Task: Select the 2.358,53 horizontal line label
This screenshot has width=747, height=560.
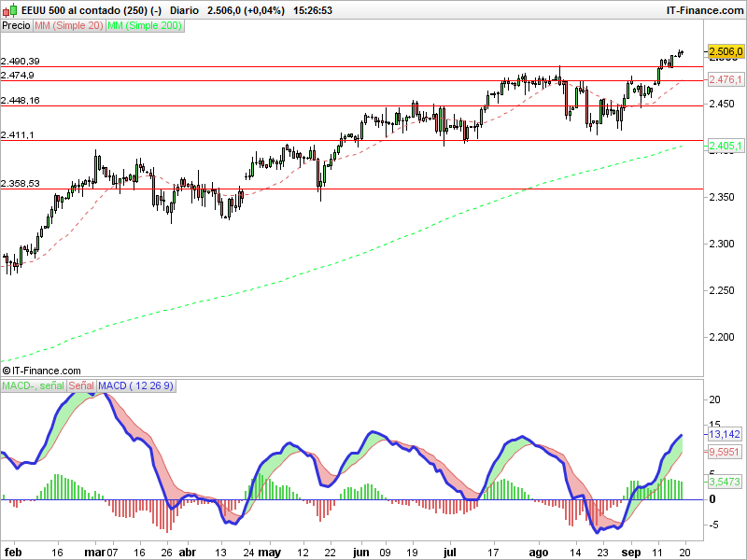Action: coord(20,183)
